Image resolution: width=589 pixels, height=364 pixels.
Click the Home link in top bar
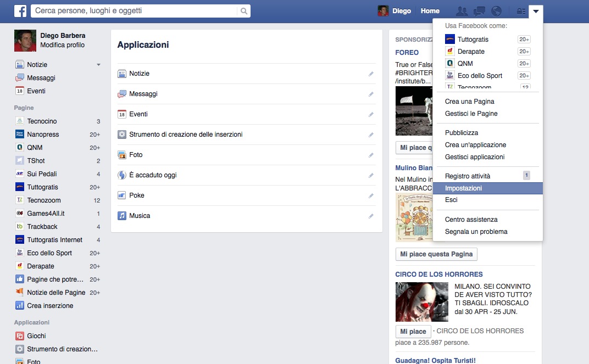(x=430, y=12)
